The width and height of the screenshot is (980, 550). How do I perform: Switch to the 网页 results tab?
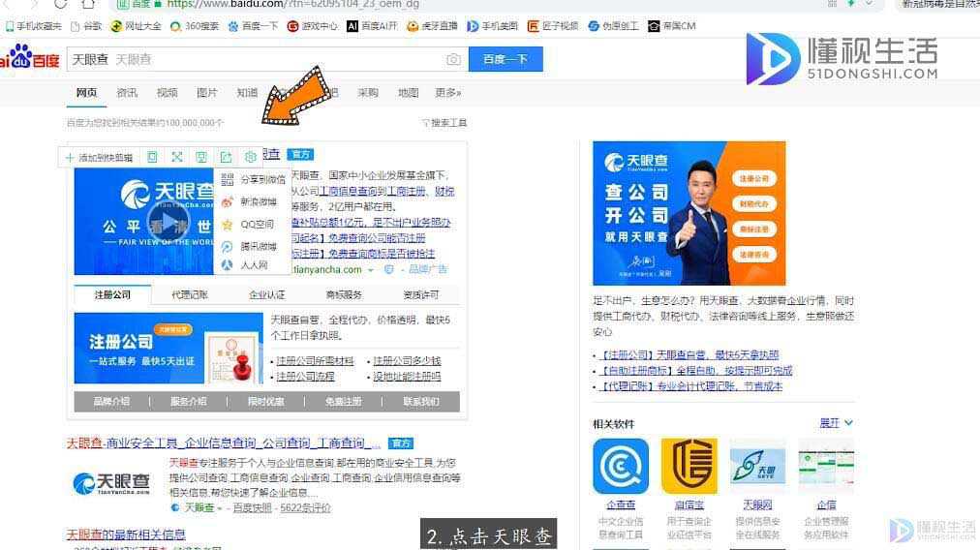(x=87, y=93)
